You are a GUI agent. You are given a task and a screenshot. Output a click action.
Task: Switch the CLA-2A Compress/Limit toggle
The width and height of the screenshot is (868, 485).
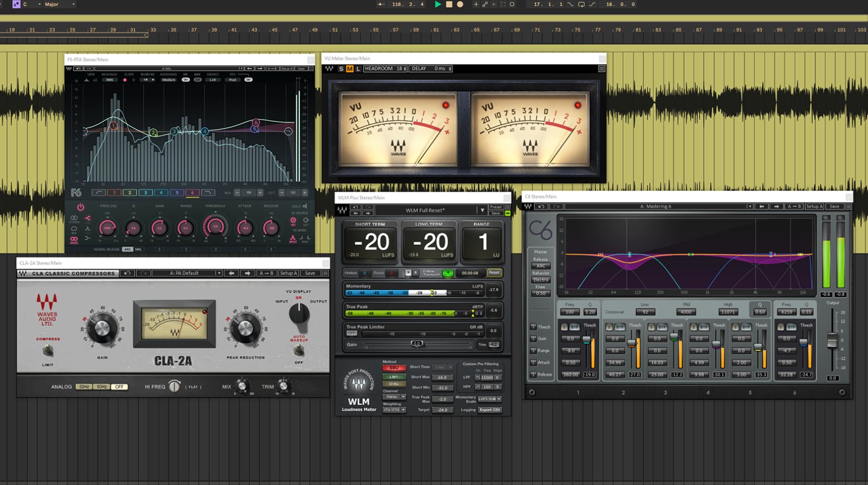pyautogui.click(x=48, y=350)
